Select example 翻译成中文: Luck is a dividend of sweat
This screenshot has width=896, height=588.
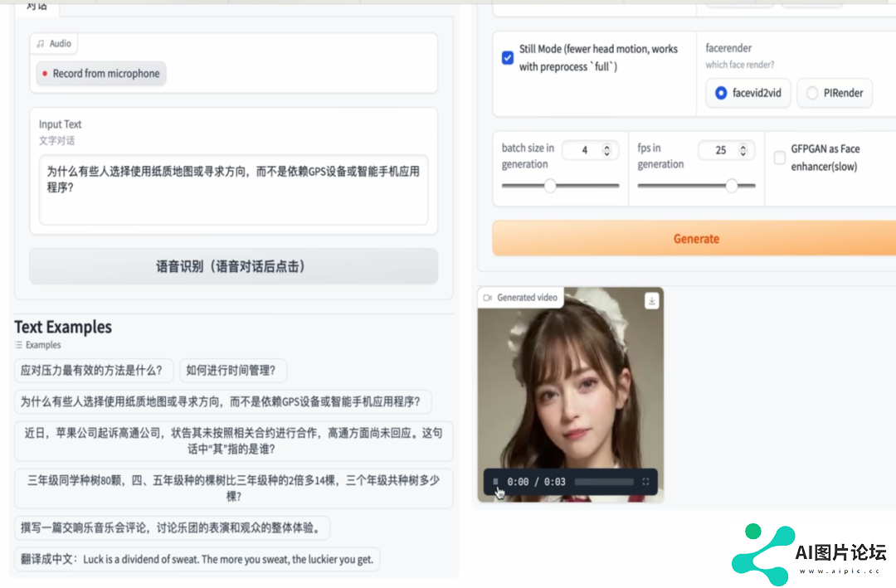[197, 559]
